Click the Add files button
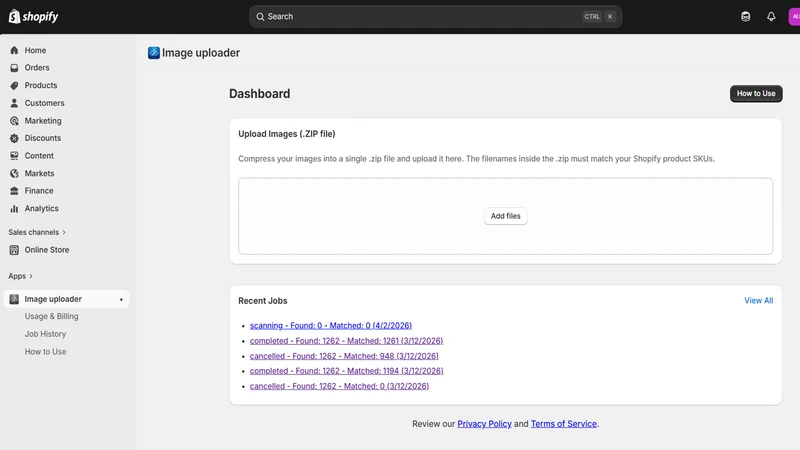This screenshot has width=800, height=450. [505, 216]
